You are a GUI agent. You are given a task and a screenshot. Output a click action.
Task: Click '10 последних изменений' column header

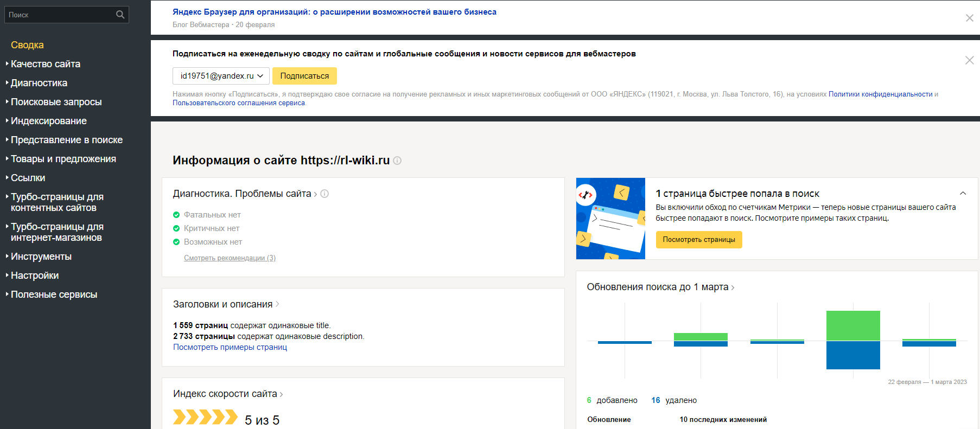[x=723, y=420]
